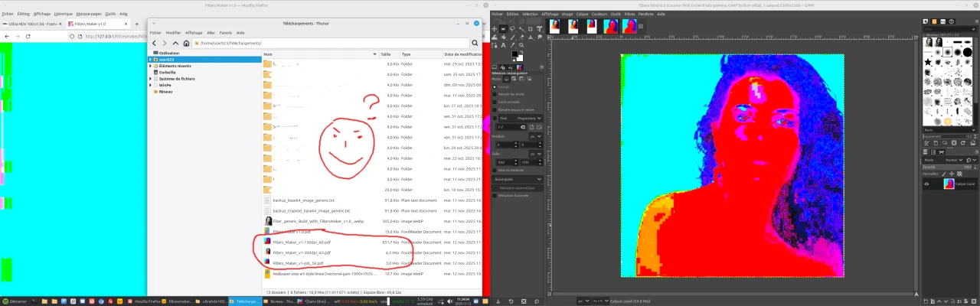Select the Free Select lasso tool in GIMP

click(x=512, y=28)
